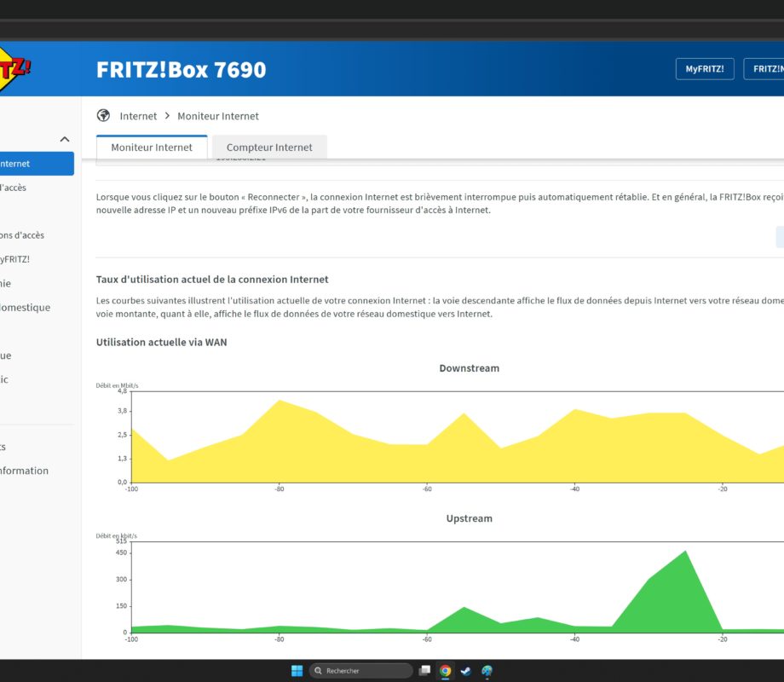Select the highlighted Internet sidebar item

pyautogui.click(x=37, y=164)
